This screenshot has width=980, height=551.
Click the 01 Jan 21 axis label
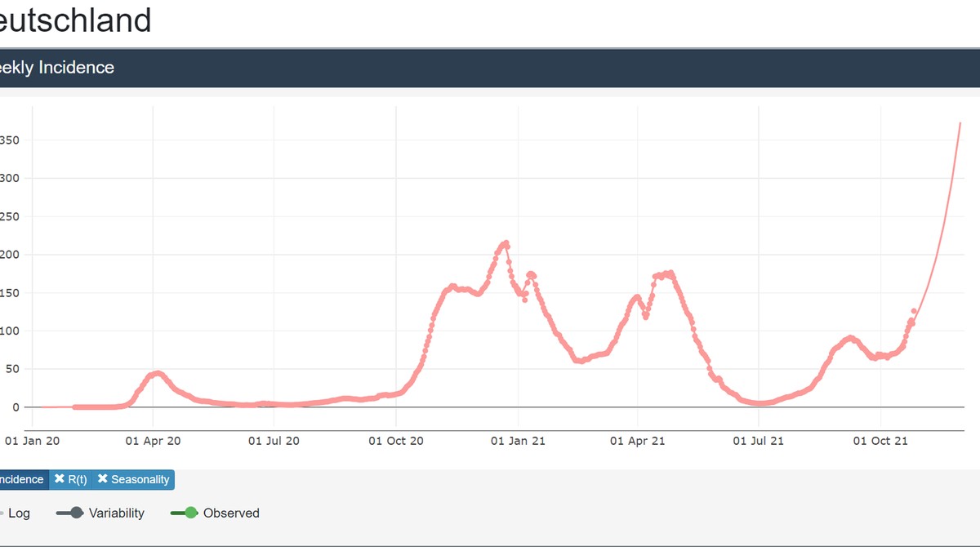point(518,441)
